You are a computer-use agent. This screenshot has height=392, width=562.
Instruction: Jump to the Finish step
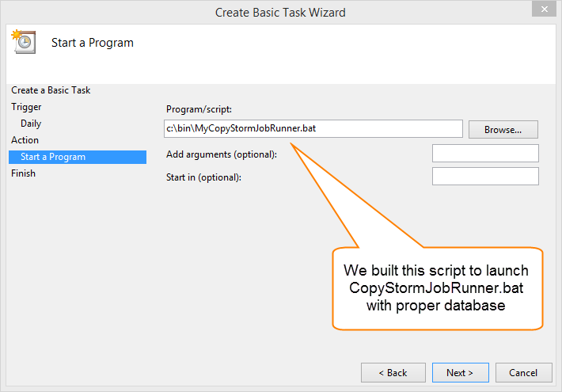pos(23,173)
